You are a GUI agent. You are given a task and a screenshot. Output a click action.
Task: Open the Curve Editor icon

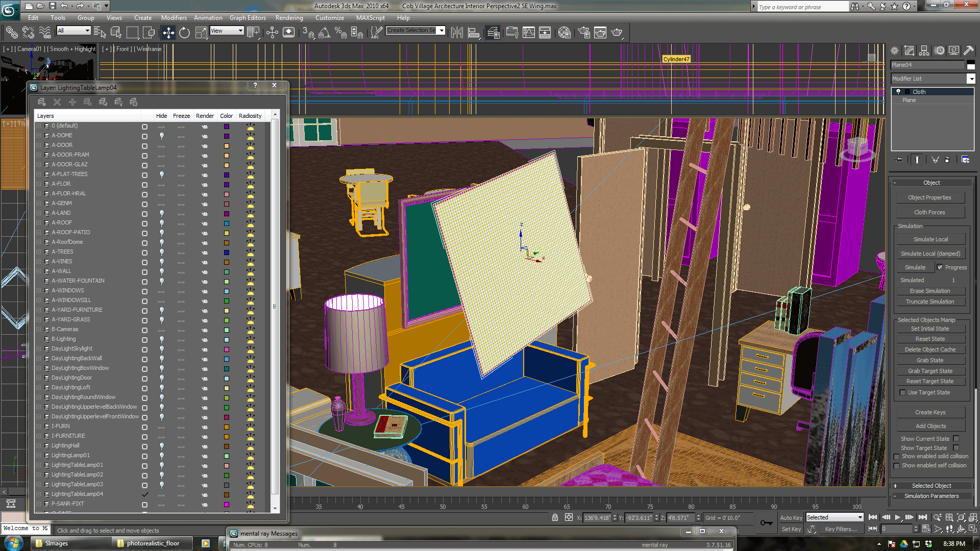click(529, 33)
